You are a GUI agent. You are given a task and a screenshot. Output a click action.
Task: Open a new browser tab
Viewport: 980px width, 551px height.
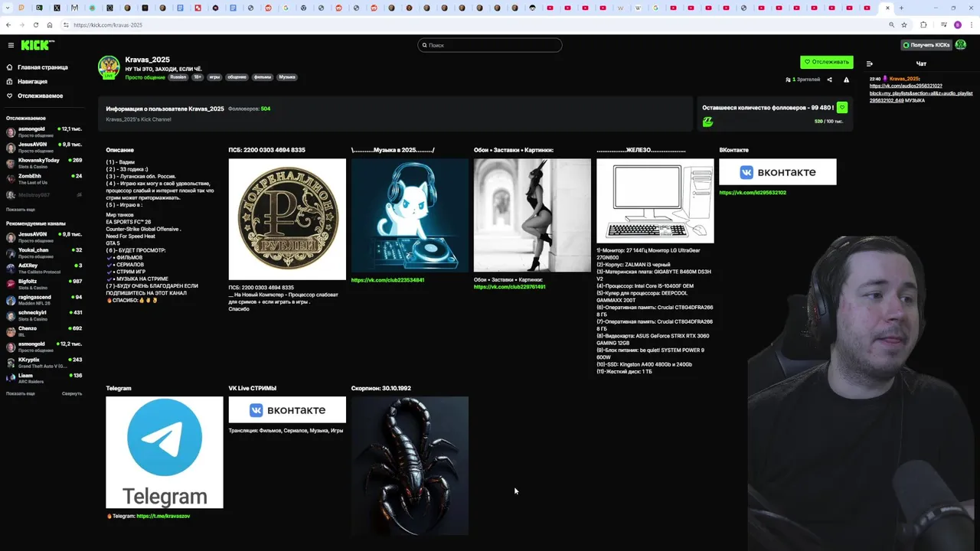tap(901, 8)
